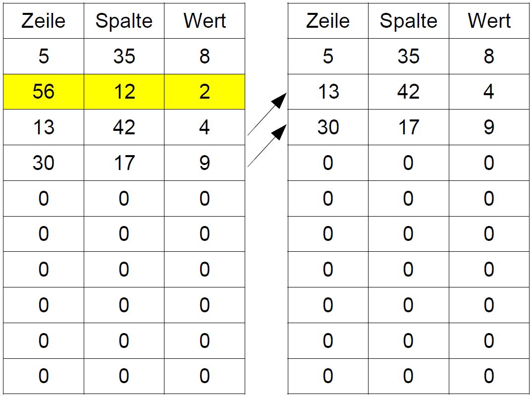Select value 35 in the right table

[409, 57]
